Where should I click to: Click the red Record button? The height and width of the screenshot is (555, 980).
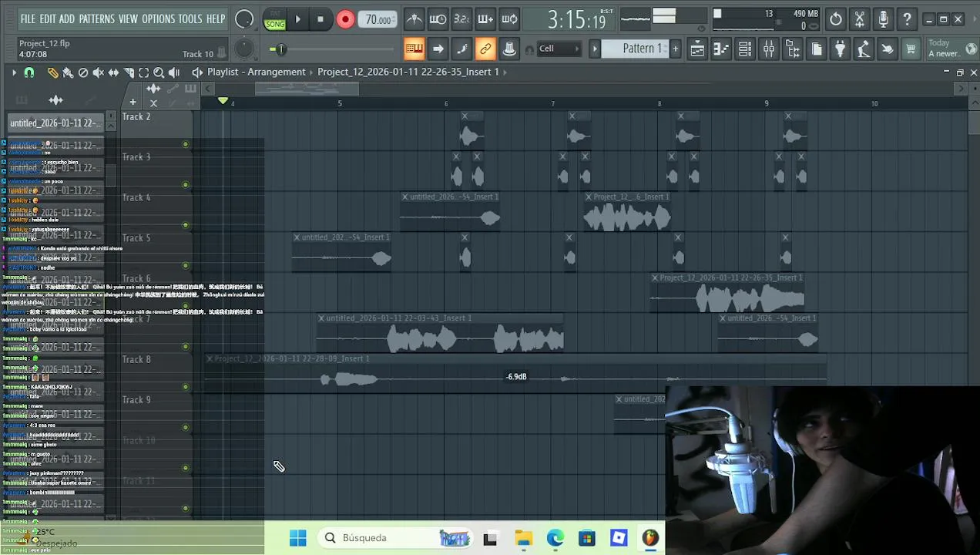coord(345,19)
